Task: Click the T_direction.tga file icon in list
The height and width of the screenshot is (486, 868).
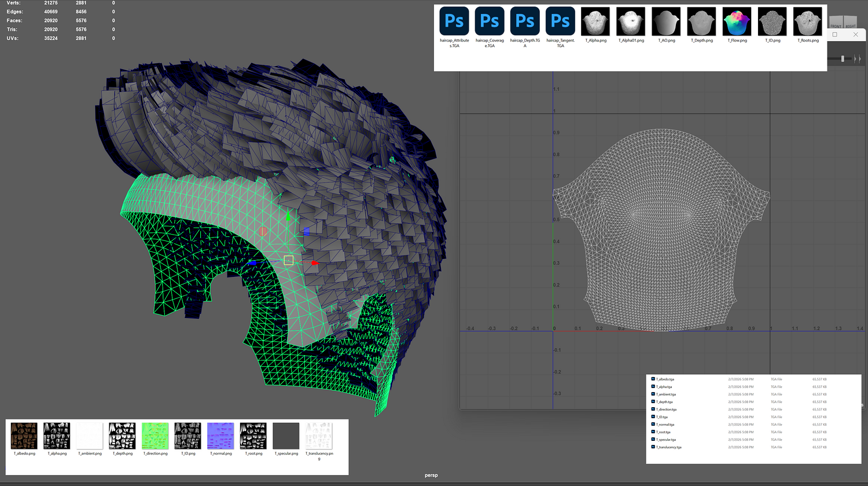Action: [x=653, y=410]
